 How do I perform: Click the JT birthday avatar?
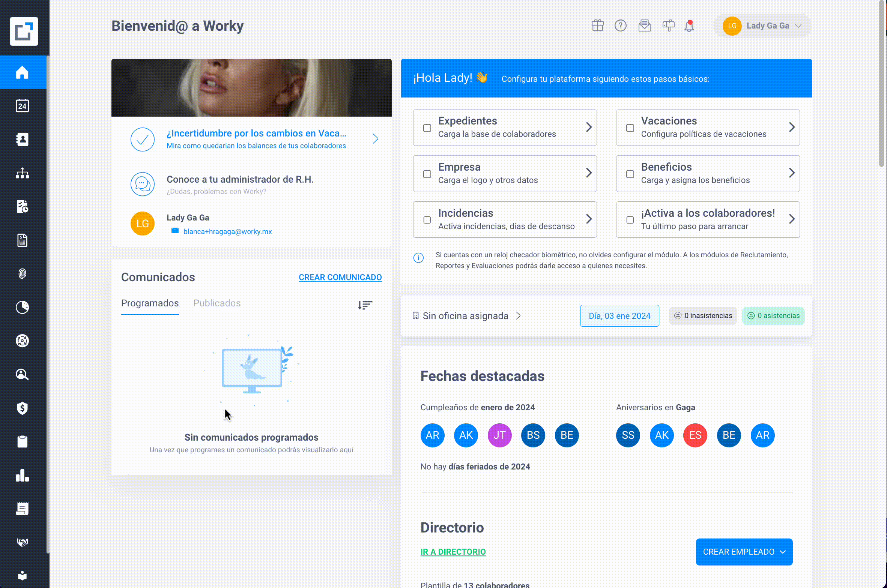tap(499, 435)
